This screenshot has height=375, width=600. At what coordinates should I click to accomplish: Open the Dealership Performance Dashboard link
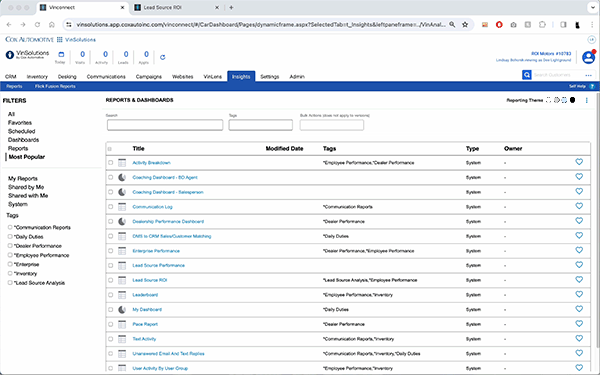[x=168, y=222]
